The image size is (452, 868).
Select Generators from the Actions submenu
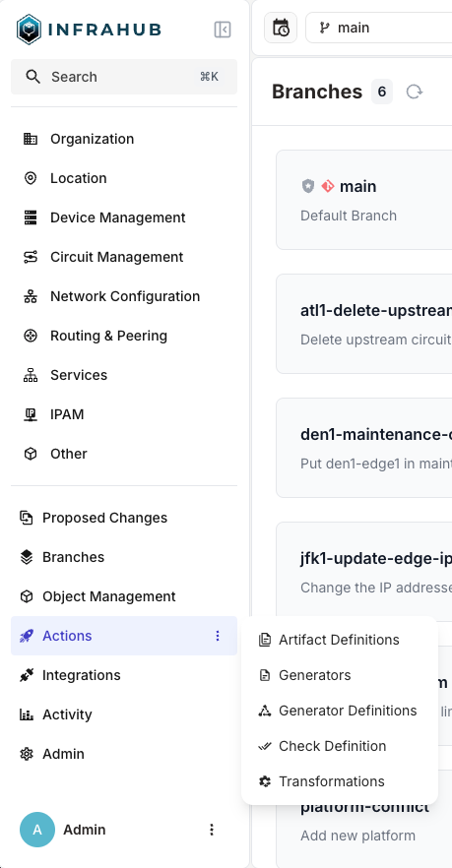[x=339, y=675]
